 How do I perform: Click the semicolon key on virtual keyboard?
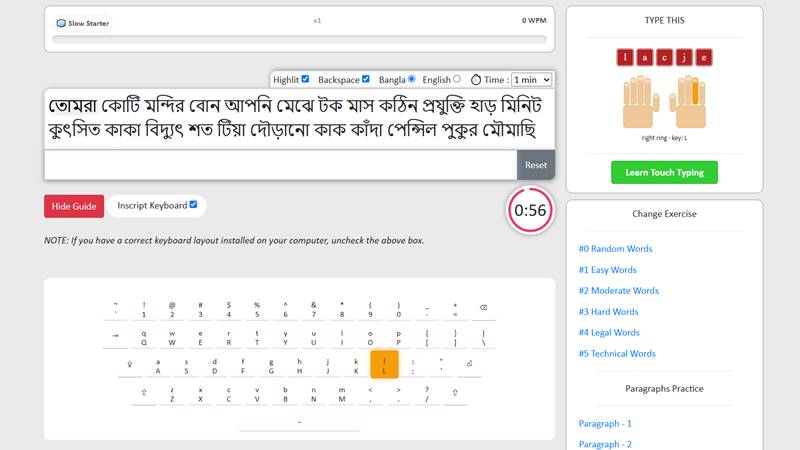pyautogui.click(x=413, y=366)
